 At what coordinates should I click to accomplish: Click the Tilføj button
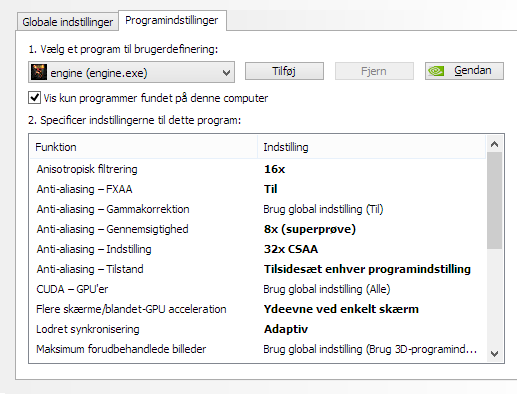[x=284, y=71]
